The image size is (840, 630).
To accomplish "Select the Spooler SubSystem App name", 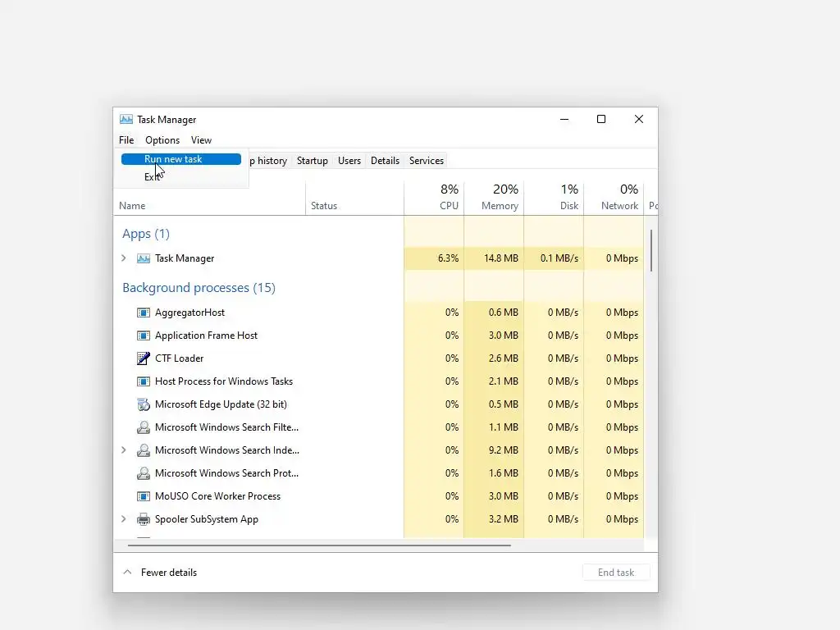I will click(206, 519).
